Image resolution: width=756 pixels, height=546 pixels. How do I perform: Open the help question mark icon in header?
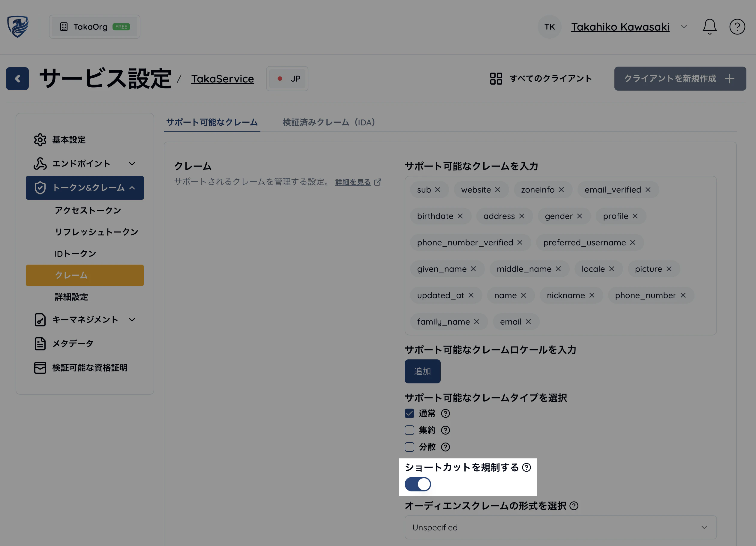coord(737,27)
